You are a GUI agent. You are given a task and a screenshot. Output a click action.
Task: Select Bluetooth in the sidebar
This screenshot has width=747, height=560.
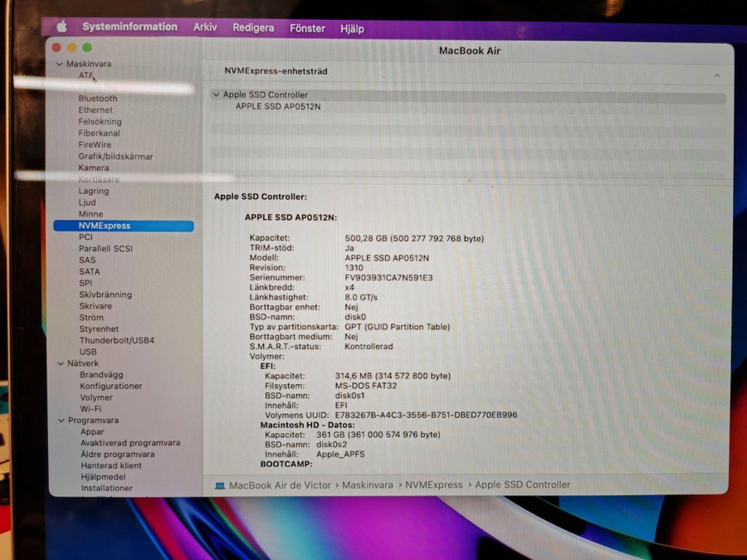[98, 99]
